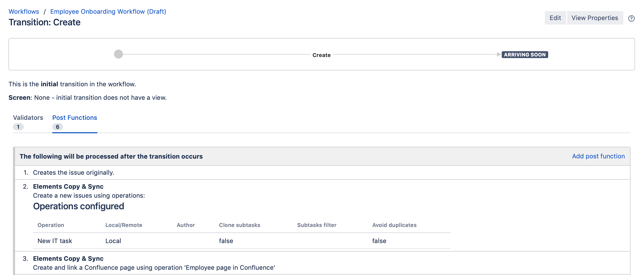This screenshot has height=275, width=644.
Task: Click the Validators count badge
Action: pyautogui.click(x=18, y=127)
